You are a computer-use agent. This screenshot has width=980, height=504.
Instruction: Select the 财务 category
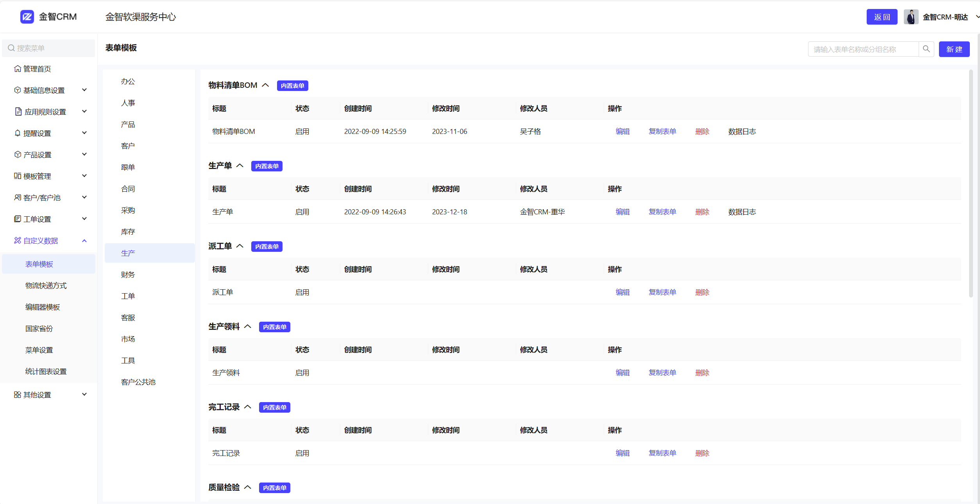click(128, 274)
